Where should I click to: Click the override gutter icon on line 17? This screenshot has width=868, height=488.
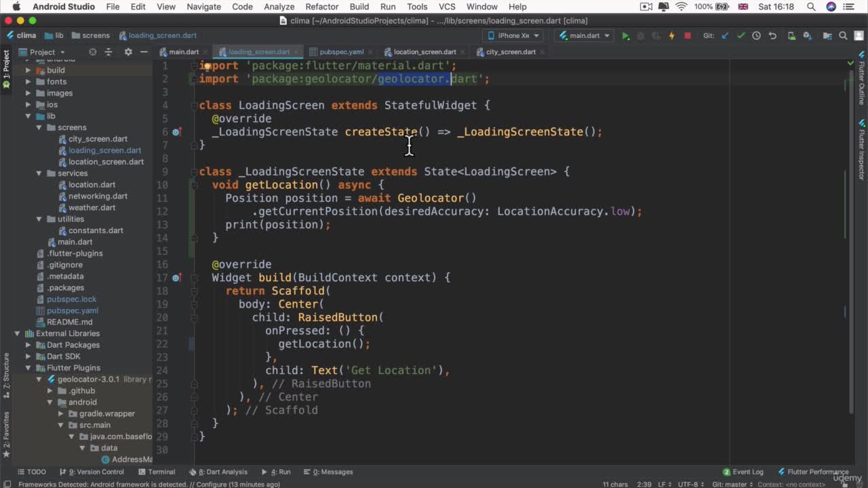point(176,277)
